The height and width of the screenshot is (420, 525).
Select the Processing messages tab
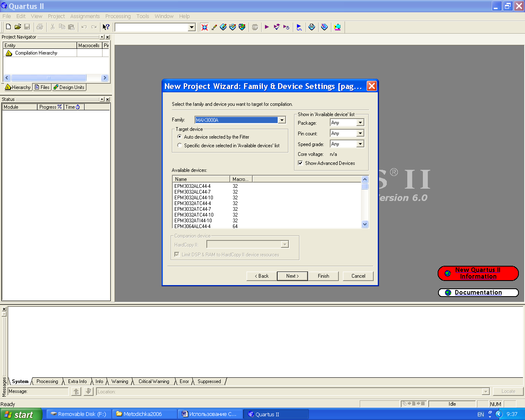click(x=47, y=381)
